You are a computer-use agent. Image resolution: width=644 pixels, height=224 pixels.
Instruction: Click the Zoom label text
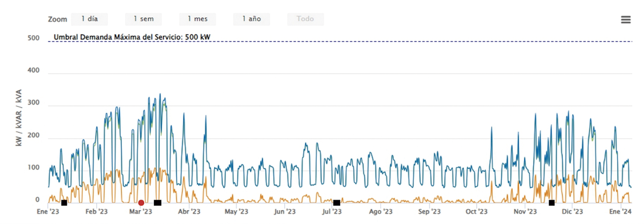click(x=58, y=19)
